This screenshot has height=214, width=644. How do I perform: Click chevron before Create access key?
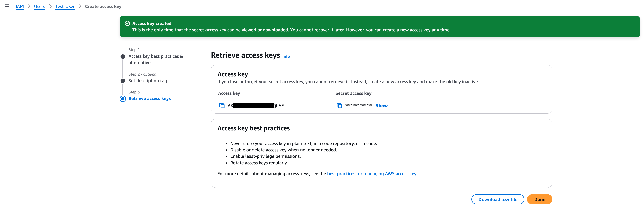click(80, 6)
